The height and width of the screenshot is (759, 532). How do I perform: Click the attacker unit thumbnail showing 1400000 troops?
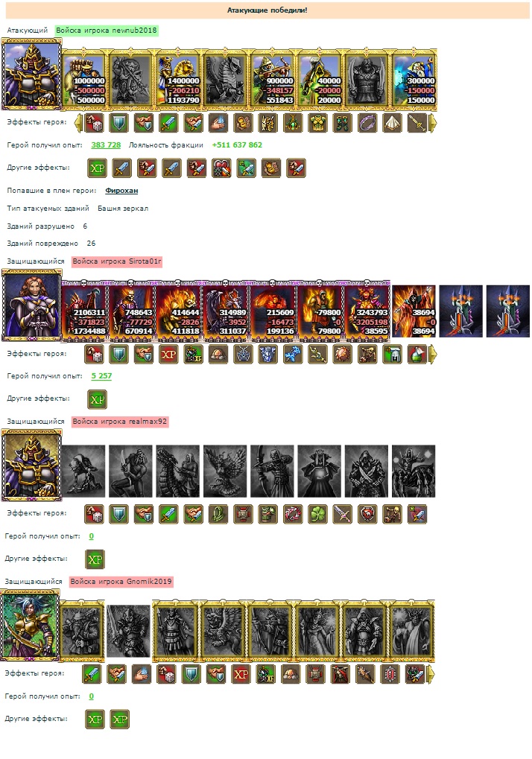click(x=179, y=77)
